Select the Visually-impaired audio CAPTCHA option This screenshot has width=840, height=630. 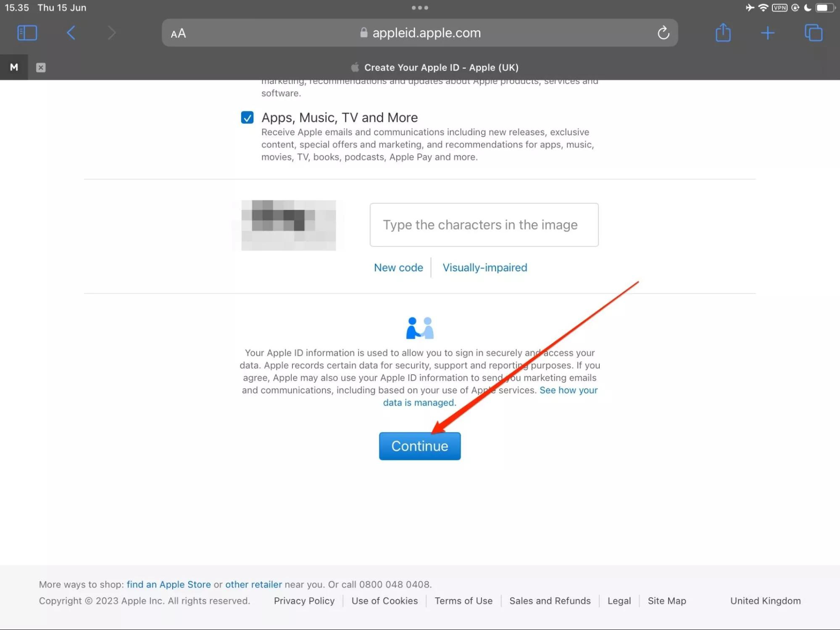point(485,268)
